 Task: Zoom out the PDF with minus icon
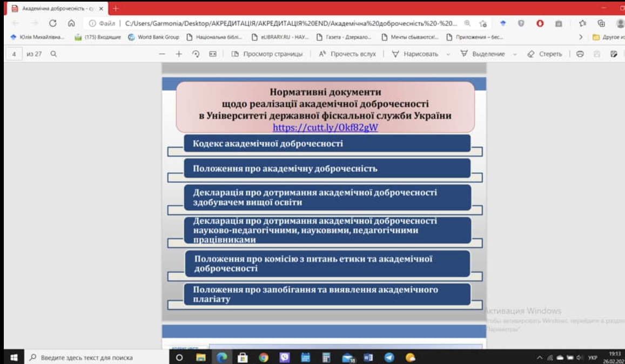click(162, 54)
